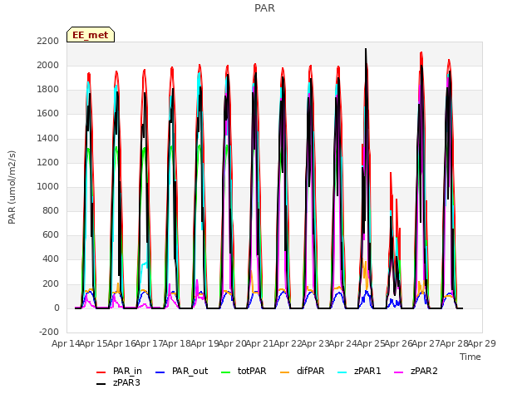The width and height of the screenshot is (532, 399).
Task: Click the Apr 14 x-axis tick label
Action: [x=66, y=343]
